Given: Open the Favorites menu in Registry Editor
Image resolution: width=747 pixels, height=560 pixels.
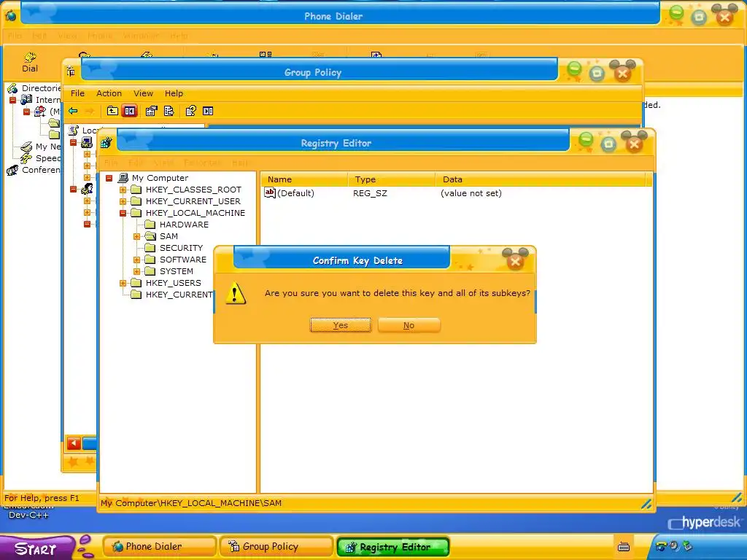Looking at the screenshot, I should point(203,163).
